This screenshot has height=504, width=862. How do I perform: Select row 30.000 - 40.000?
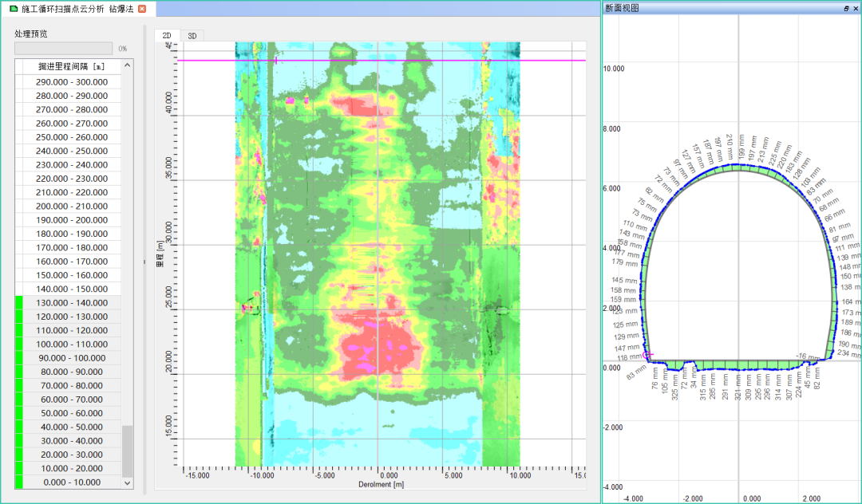pos(72,441)
